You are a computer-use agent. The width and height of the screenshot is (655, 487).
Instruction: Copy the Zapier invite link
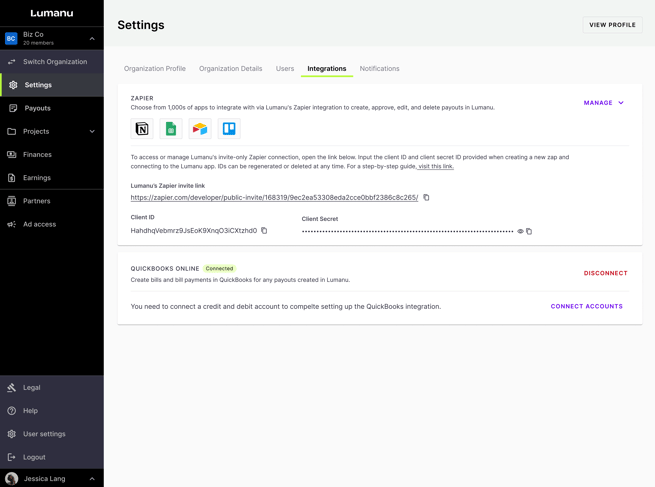tap(426, 198)
